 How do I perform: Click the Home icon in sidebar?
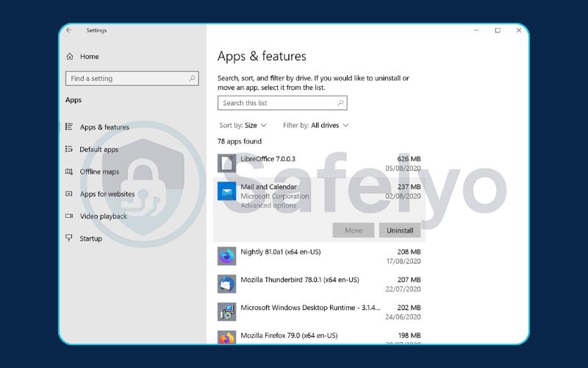coord(70,57)
